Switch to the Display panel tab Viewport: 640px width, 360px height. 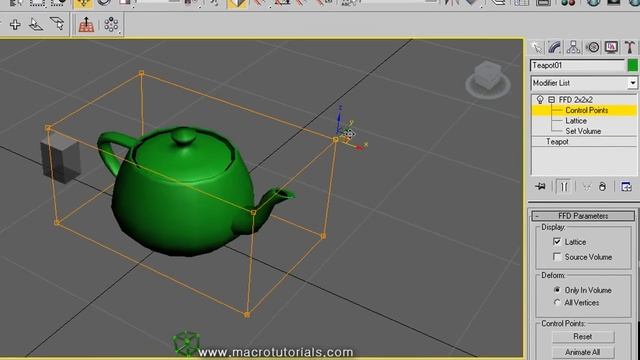pos(611,48)
